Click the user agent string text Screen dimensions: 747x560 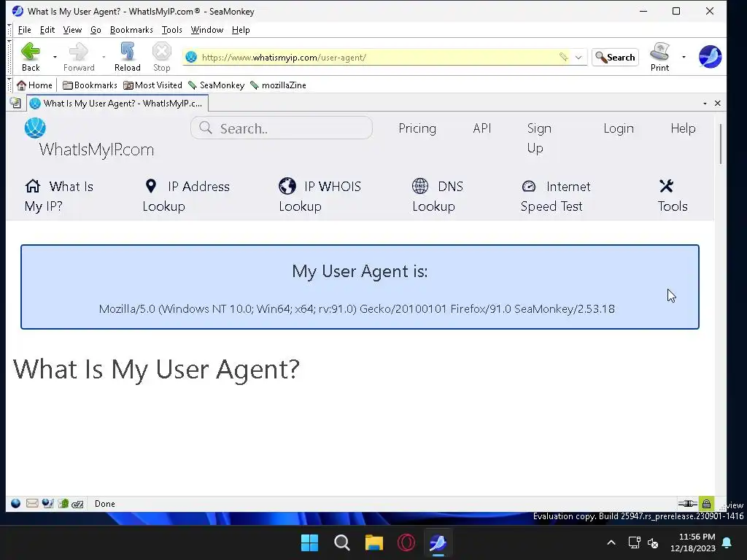357,309
